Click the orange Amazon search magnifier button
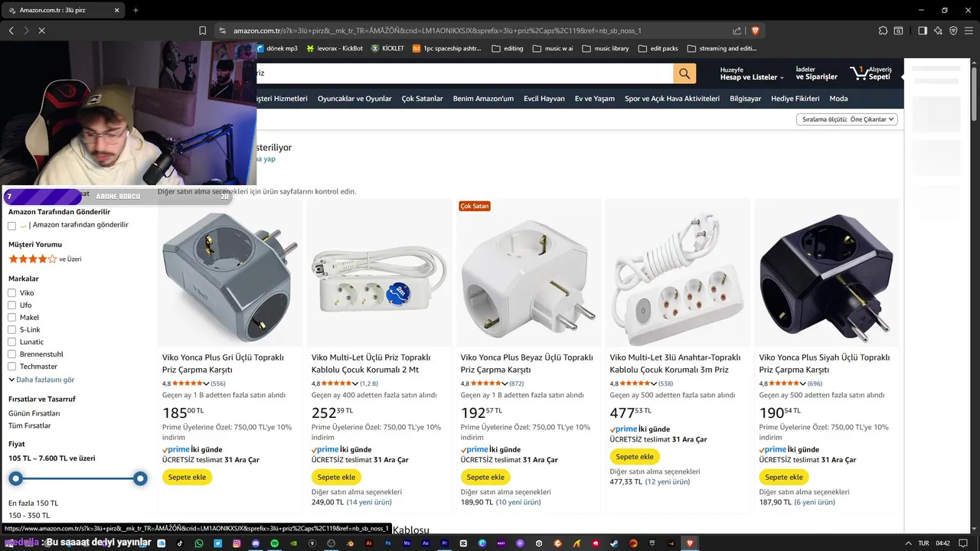The image size is (980, 551). pyautogui.click(x=684, y=73)
